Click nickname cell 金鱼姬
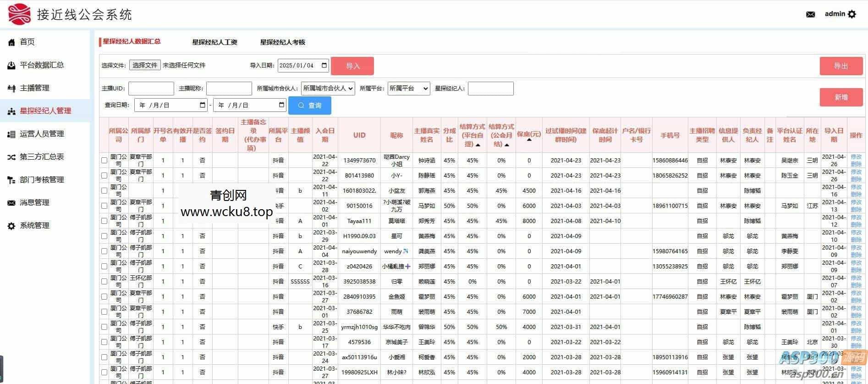Viewport: 868px width, 384px height. click(x=396, y=297)
